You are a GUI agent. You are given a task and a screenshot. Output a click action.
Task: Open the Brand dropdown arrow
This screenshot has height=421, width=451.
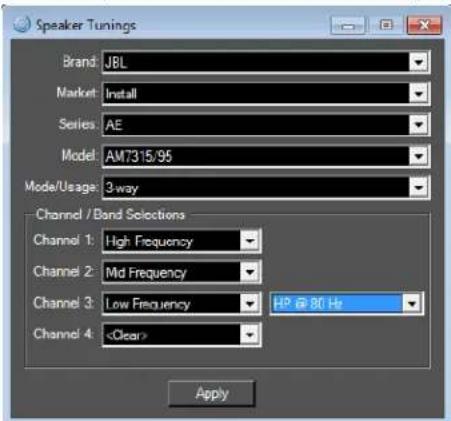pos(418,62)
